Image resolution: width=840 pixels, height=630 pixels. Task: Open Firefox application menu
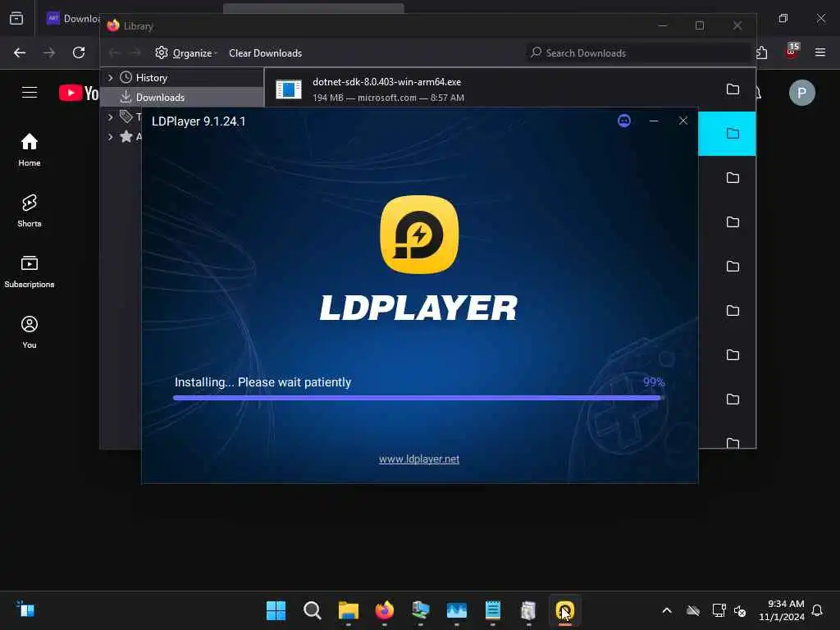click(819, 52)
